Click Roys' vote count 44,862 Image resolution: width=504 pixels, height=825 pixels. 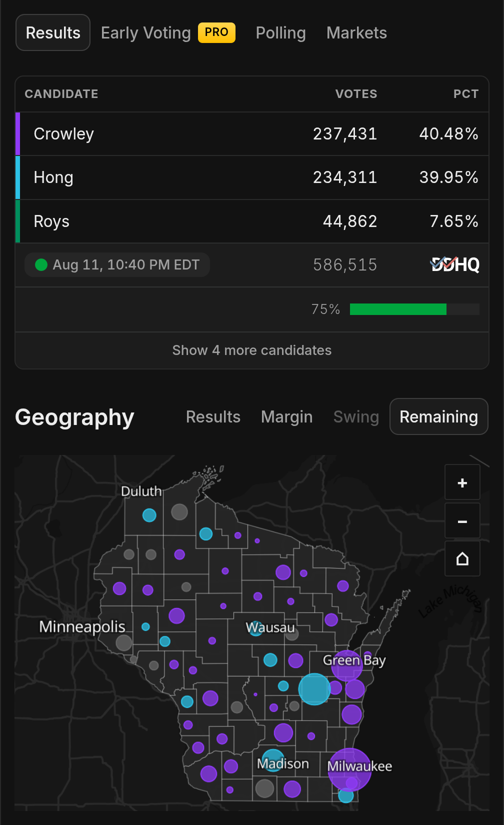pos(350,221)
